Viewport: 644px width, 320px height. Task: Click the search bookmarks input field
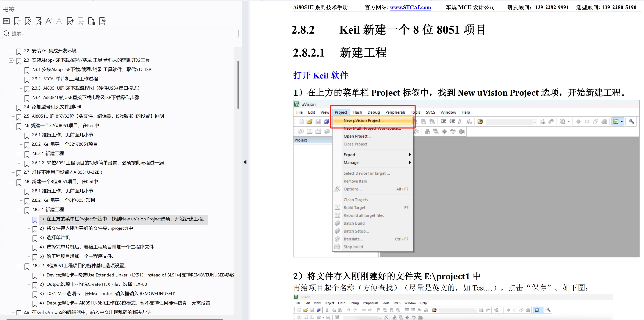120,33
